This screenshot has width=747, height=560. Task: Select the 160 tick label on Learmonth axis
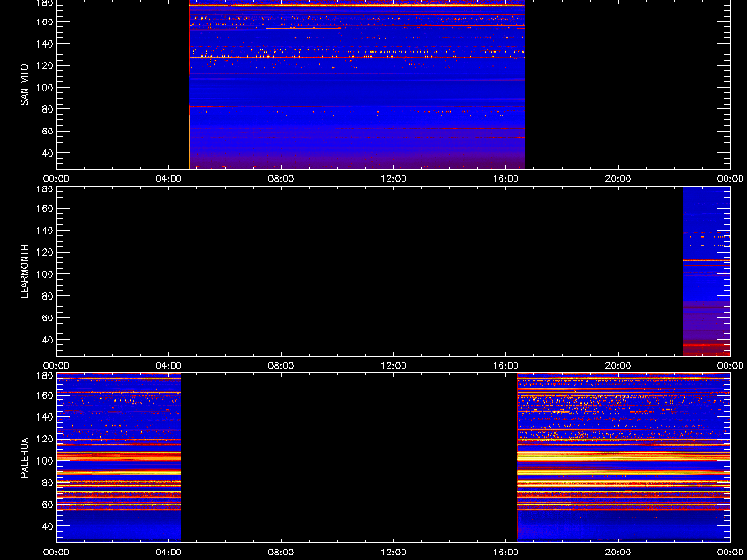coord(46,208)
